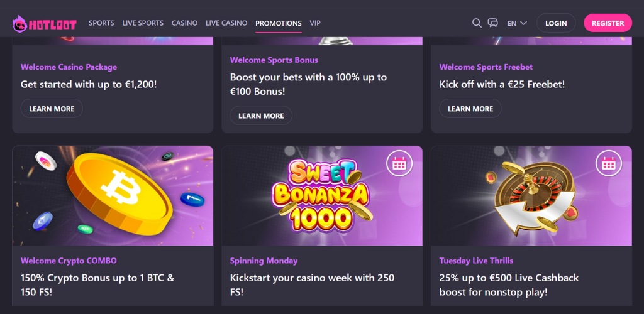The height and width of the screenshot is (314, 644).
Task: Click the Tuesday Live Thrills title
Action: click(x=476, y=261)
